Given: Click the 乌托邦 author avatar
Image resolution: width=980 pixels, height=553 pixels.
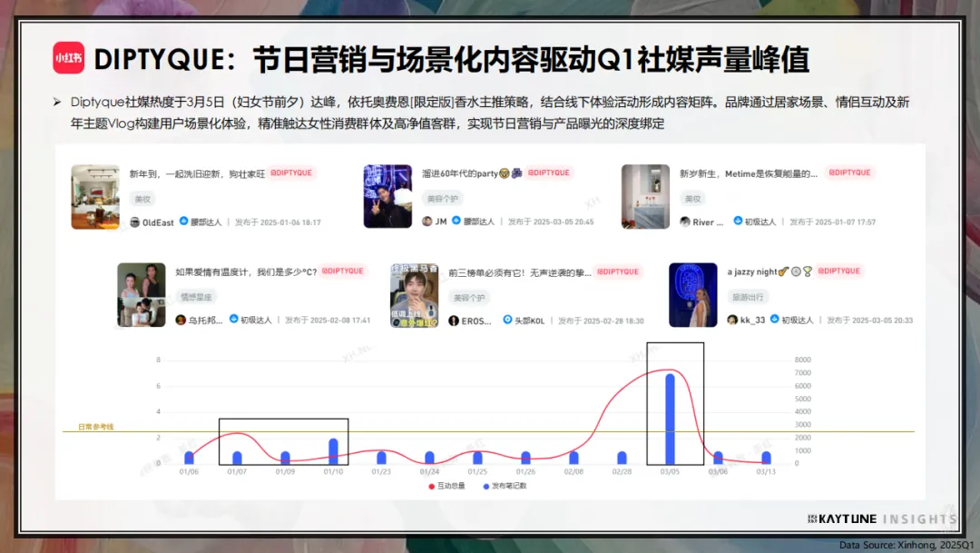Looking at the screenshot, I should [x=181, y=321].
